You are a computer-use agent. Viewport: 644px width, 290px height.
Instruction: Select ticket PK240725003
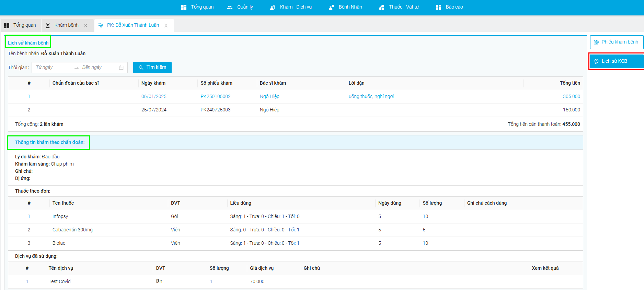[x=216, y=110]
